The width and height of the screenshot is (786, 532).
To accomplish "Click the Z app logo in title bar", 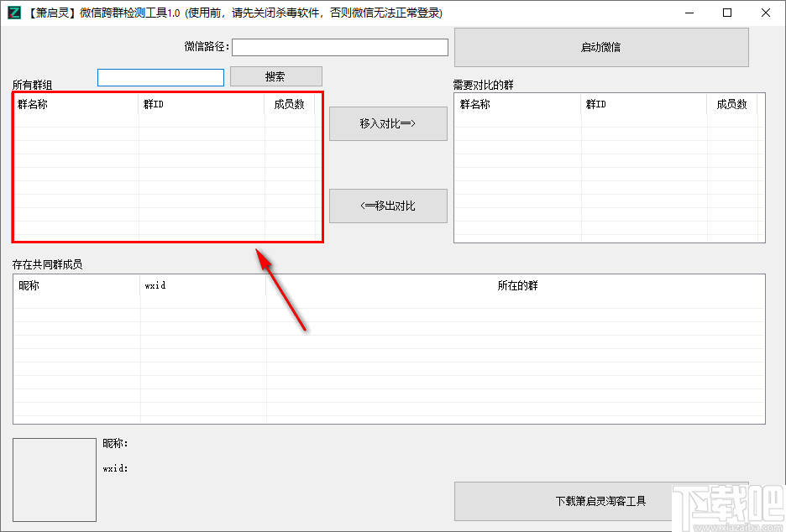I will coord(13,13).
